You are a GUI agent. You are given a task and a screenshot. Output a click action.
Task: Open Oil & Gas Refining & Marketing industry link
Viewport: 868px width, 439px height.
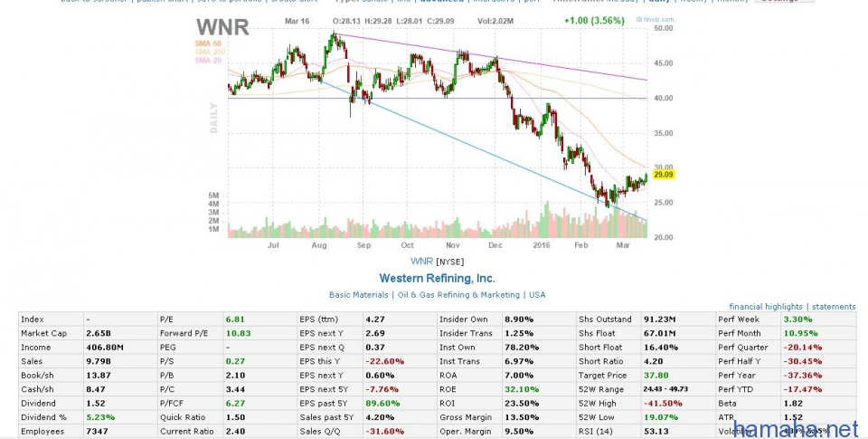458,295
